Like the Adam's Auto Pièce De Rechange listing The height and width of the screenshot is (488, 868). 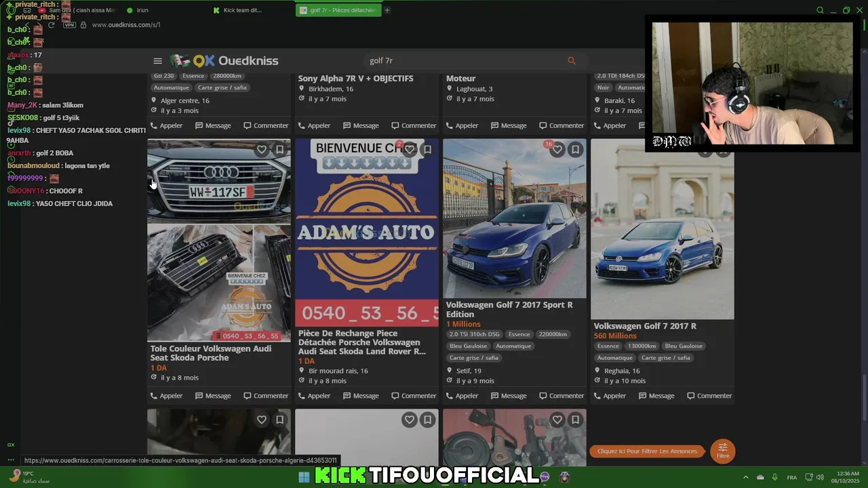(x=410, y=150)
